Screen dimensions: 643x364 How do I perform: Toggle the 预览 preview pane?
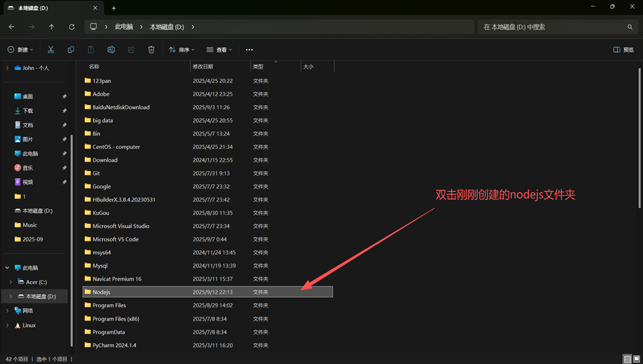[623, 50]
